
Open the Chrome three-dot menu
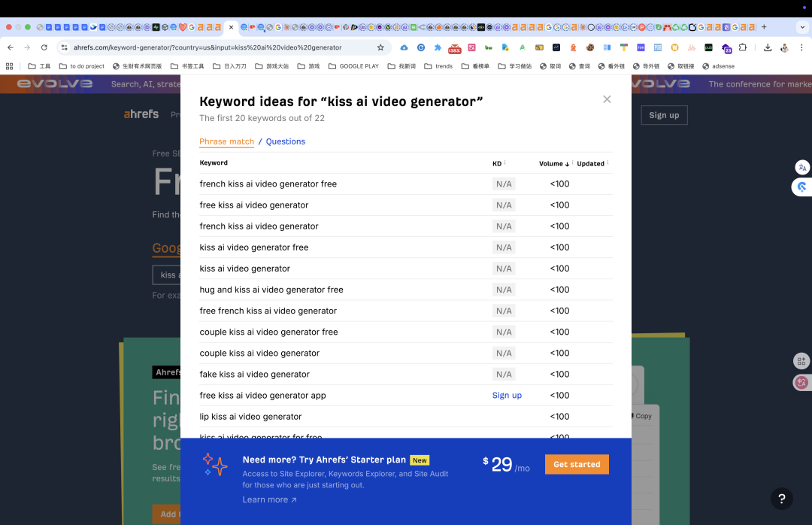(801, 47)
